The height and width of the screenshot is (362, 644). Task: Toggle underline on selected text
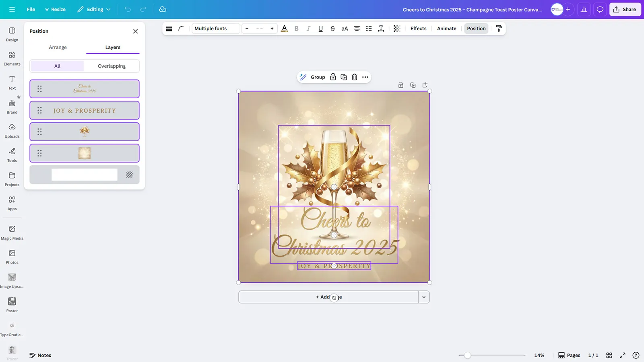click(320, 28)
